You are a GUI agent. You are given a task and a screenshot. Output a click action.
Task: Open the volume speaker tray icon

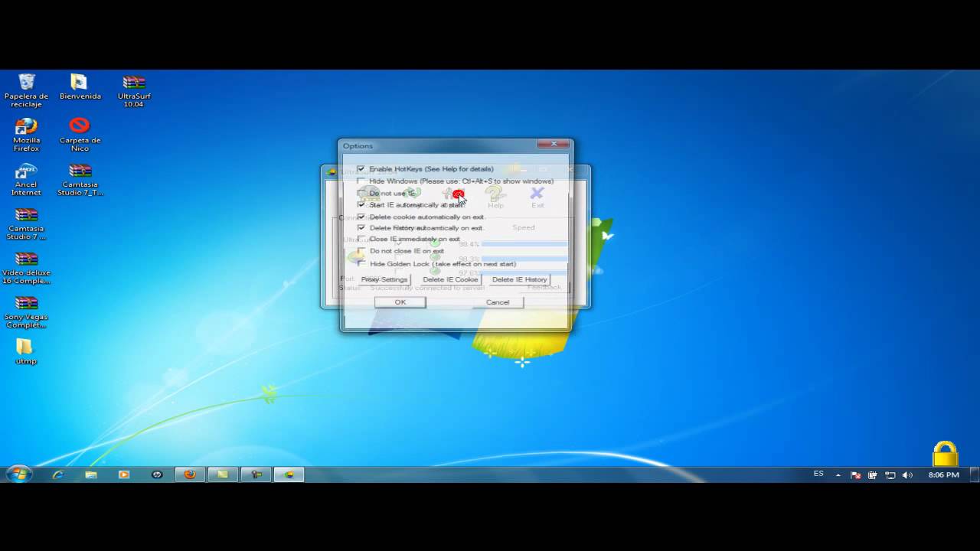point(907,475)
